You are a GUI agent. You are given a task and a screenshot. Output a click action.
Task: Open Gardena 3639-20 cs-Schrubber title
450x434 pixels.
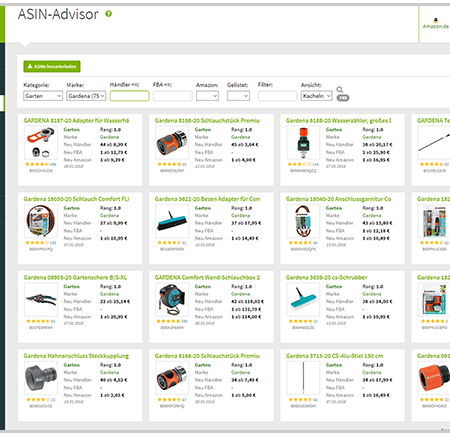pyautogui.click(x=326, y=277)
